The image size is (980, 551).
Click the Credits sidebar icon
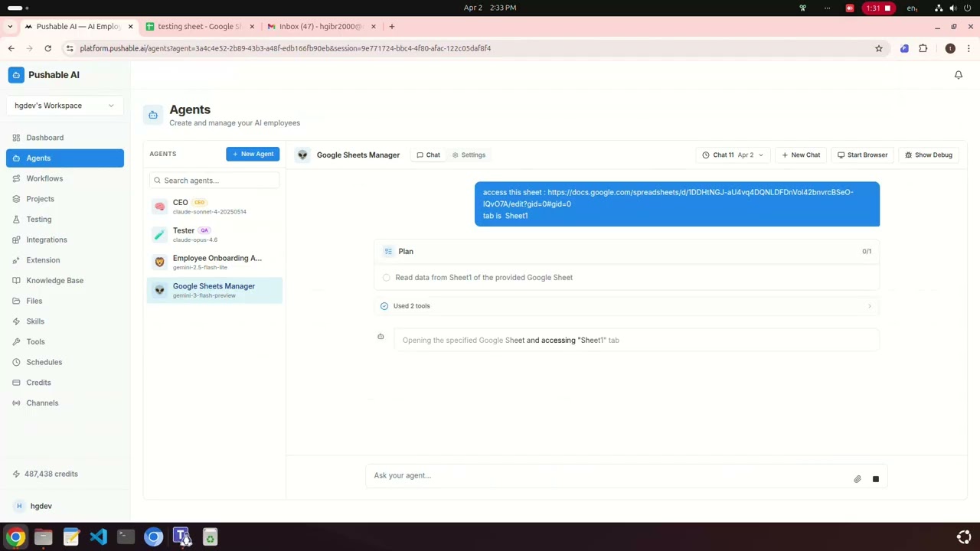click(x=16, y=383)
